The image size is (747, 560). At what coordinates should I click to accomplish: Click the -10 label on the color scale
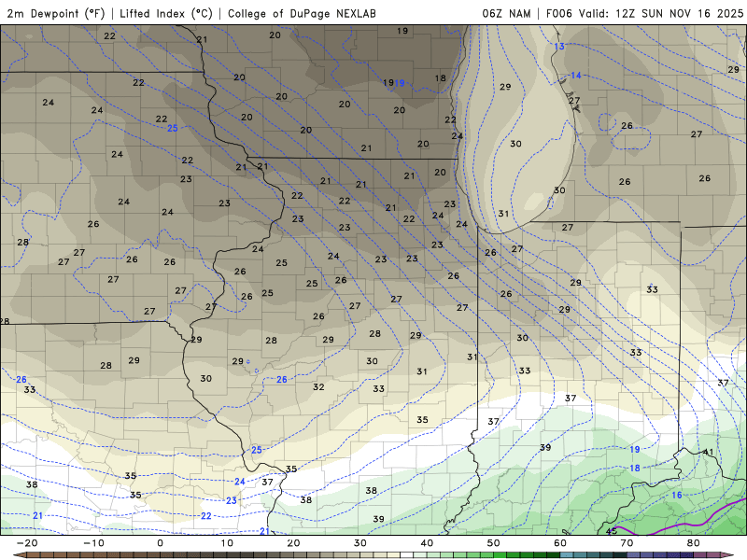click(93, 543)
